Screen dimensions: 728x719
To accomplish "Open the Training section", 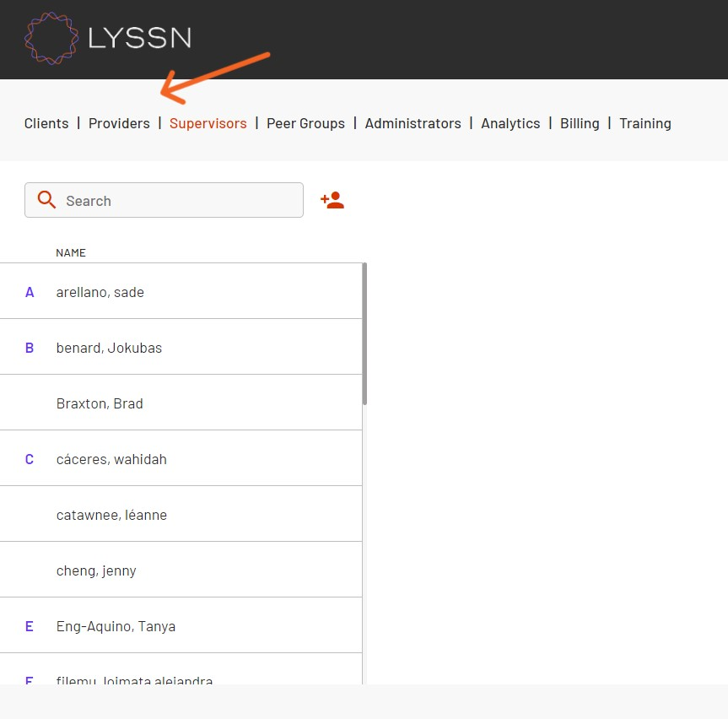I will (x=645, y=123).
